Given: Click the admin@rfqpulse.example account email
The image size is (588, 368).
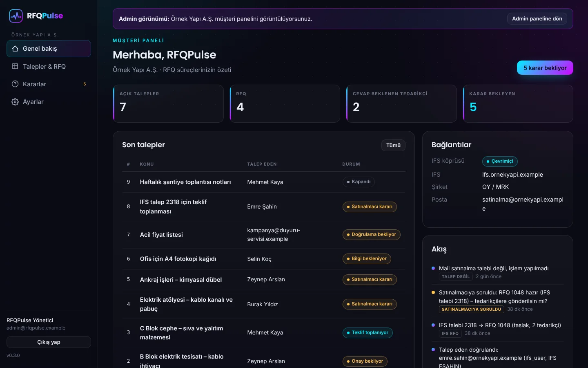Looking at the screenshot, I should (x=36, y=328).
